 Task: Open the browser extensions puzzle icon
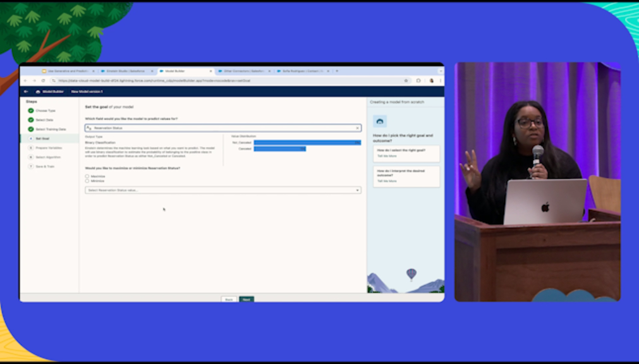click(x=418, y=81)
